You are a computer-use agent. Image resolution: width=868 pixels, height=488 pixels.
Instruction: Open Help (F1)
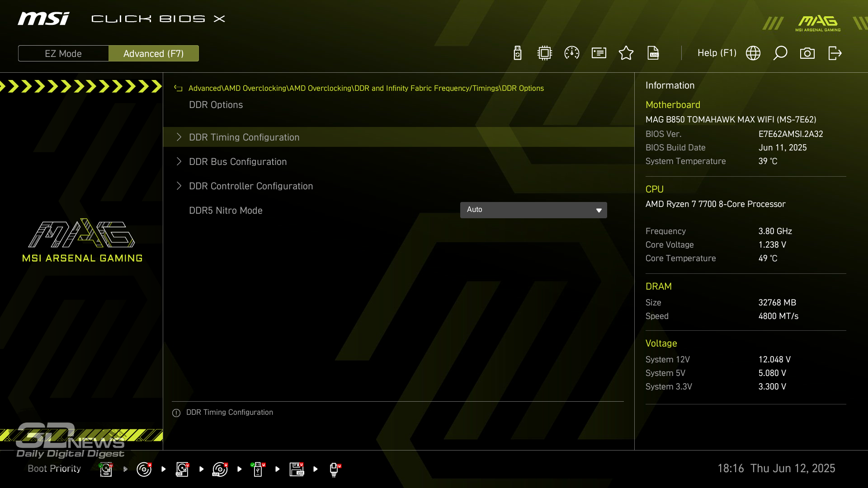[717, 53]
